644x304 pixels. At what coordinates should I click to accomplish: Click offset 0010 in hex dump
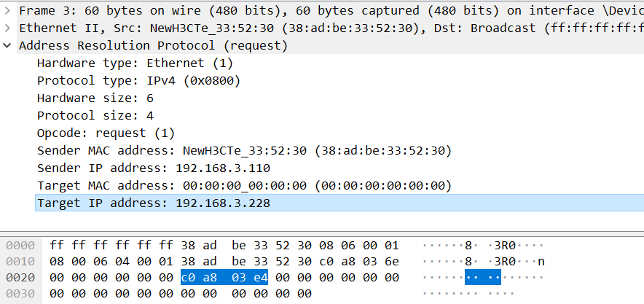tap(20, 262)
